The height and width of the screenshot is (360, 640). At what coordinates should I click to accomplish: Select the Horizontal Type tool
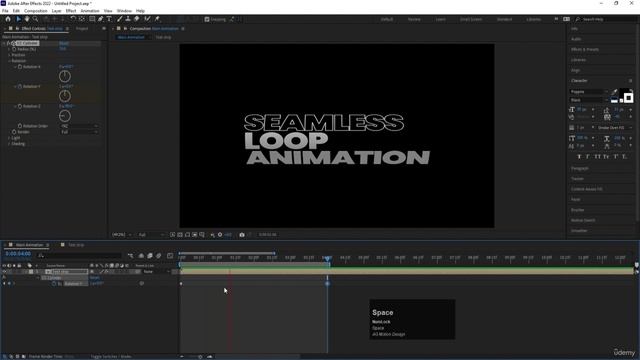[x=109, y=19]
